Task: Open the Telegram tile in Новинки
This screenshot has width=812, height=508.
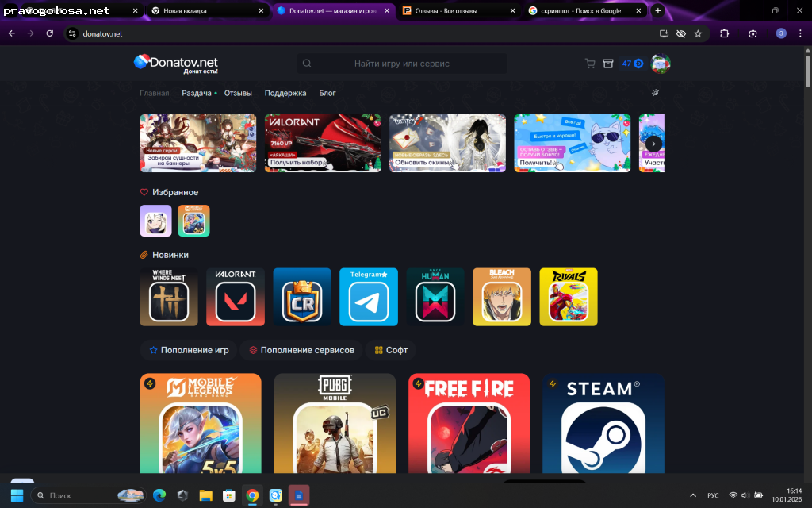Action: tap(369, 297)
